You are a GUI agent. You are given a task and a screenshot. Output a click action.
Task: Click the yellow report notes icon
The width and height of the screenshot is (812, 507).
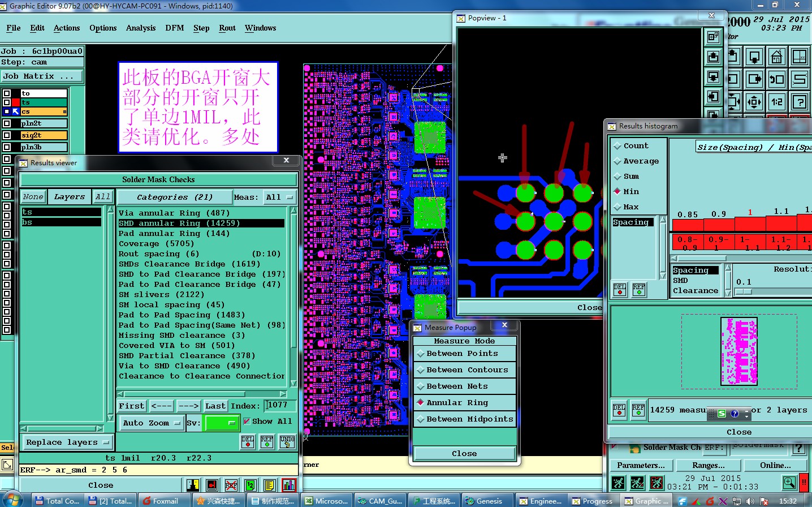pos(270,485)
